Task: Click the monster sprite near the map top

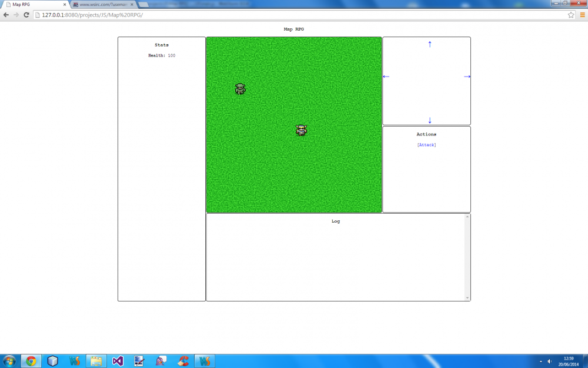Action: [x=240, y=89]
